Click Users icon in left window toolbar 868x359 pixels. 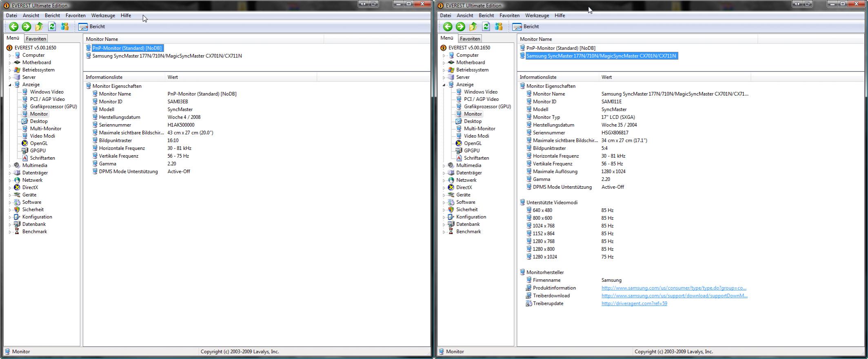(x=64, y=27)
